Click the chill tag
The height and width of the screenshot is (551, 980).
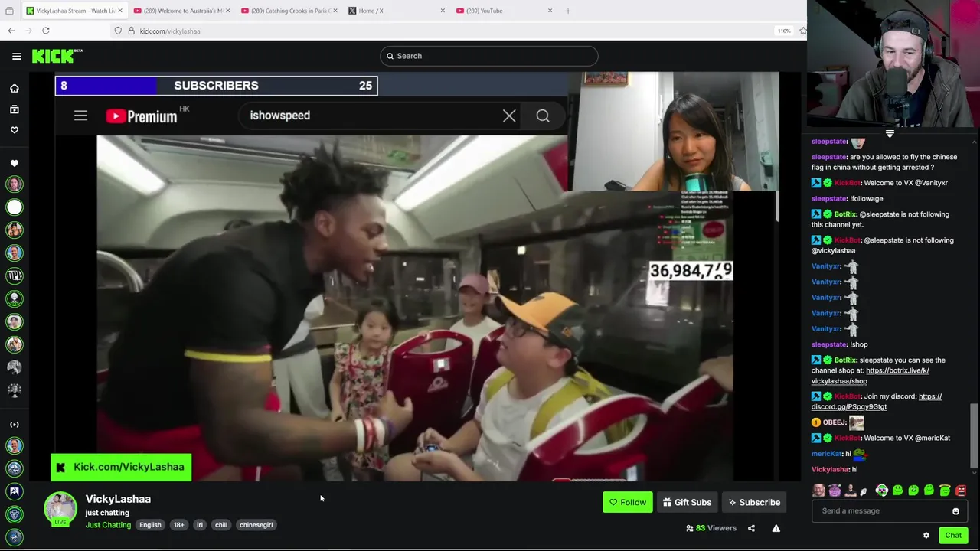click(x=221, y=525)
